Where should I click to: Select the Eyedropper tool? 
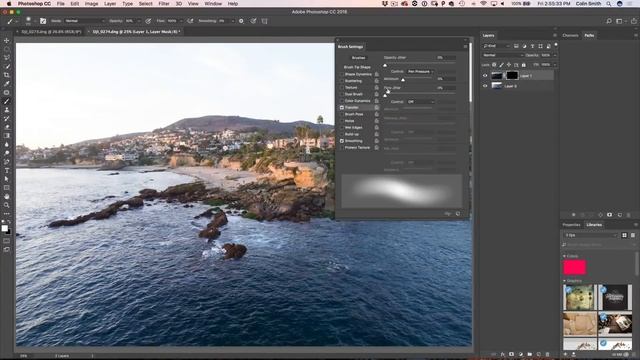7,83
